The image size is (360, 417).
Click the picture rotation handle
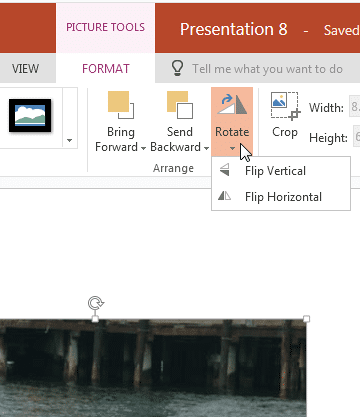pos(96,303)
